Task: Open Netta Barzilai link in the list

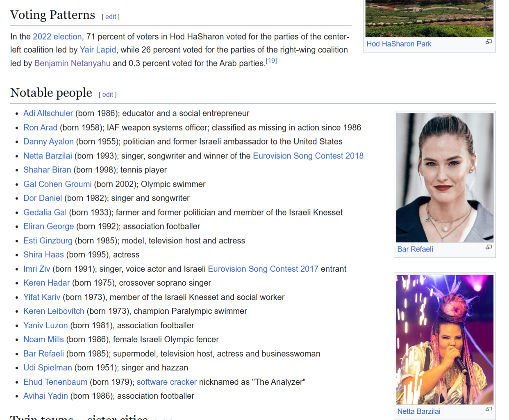Action: (48, 156)
